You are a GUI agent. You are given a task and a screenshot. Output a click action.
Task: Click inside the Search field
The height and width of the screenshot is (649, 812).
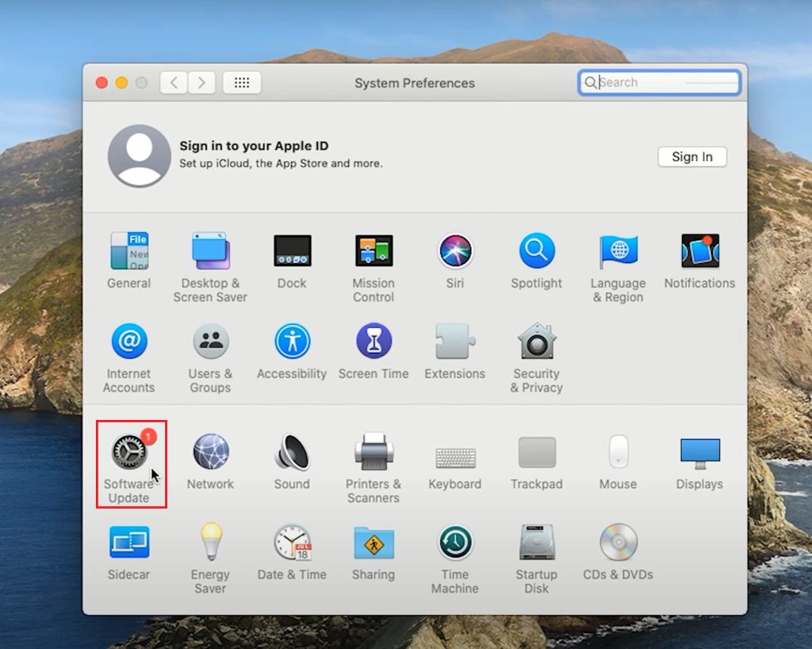coord(658,82)
